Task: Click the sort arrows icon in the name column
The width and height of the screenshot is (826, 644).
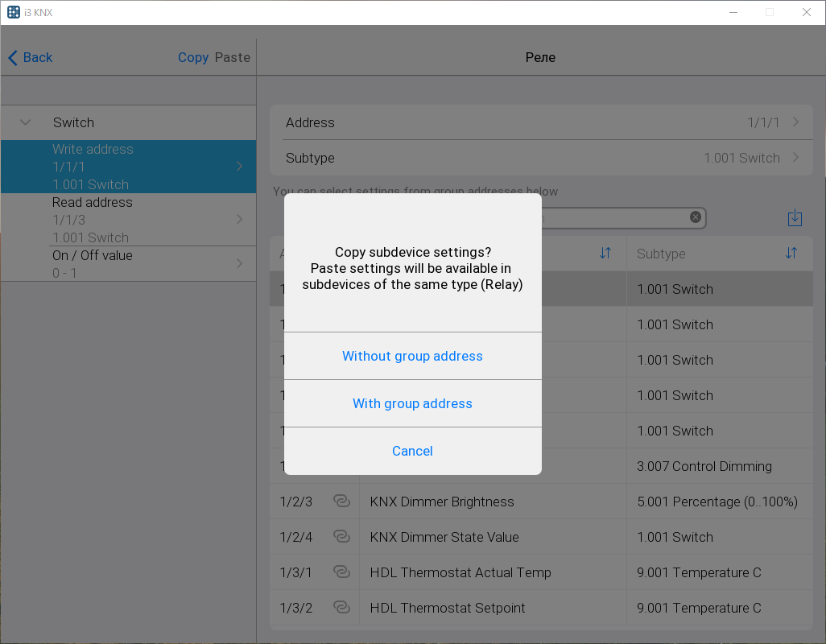Action: pos(605,254)
